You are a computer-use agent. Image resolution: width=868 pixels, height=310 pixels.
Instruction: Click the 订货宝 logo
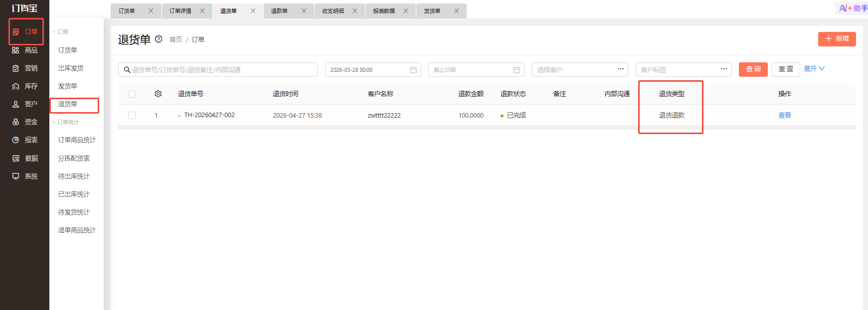point(24,8)
